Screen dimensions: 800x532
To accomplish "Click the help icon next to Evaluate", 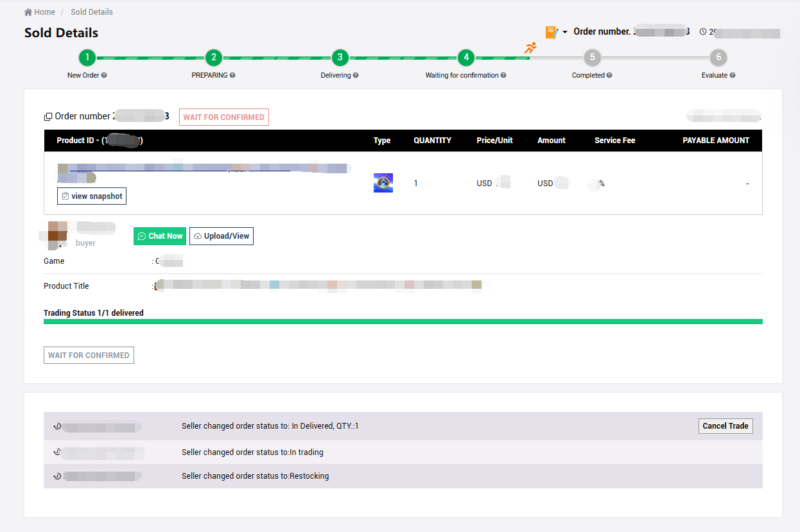I will [x=733, y=75].
